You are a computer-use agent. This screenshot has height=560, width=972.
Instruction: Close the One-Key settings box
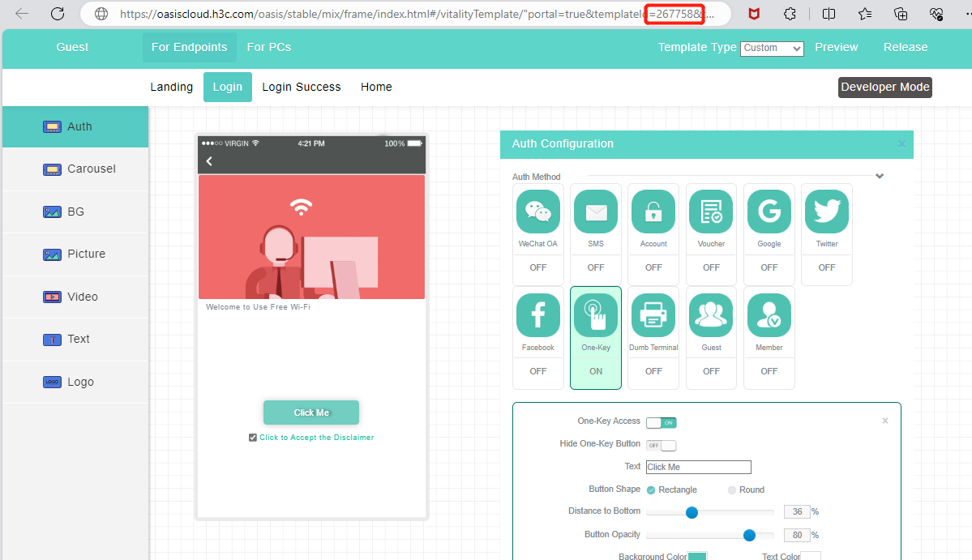885,421
